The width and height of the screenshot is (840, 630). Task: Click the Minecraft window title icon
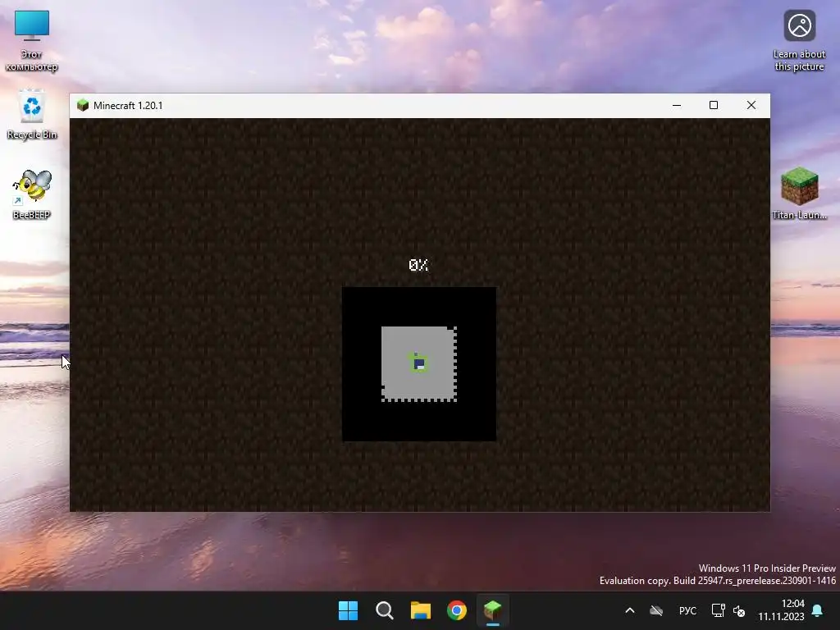tap(83, 105)
